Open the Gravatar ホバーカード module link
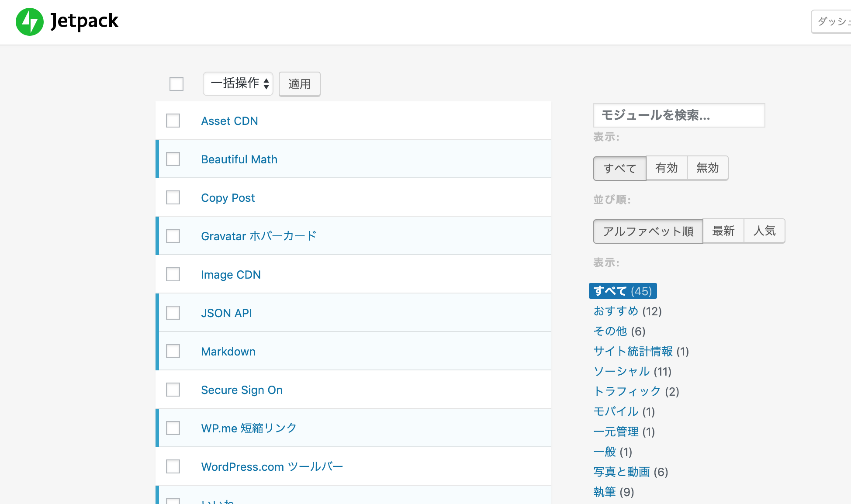Screen dimensions: 851x504 point(259,236)
